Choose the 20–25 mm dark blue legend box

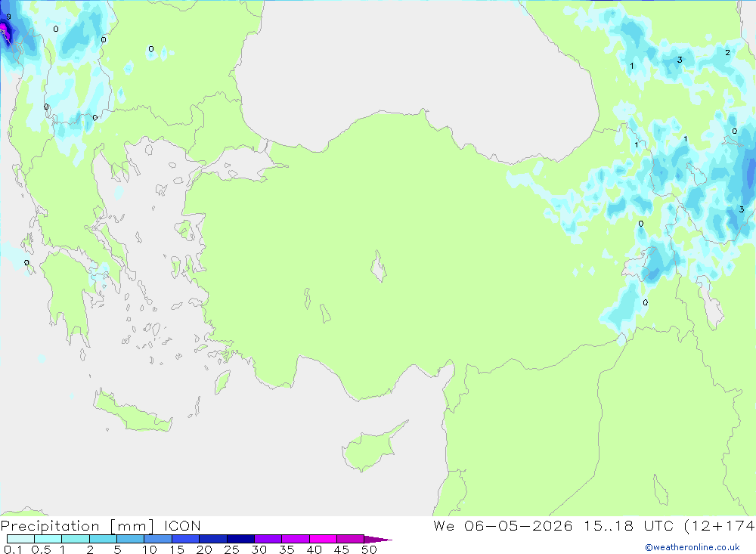[213, 539]
